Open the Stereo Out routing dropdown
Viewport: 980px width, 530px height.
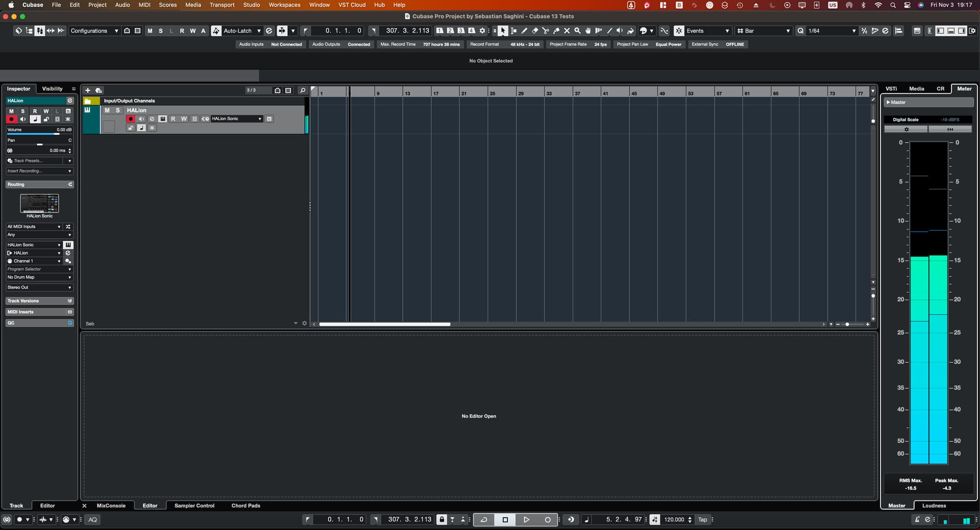[x=39, y=287]
